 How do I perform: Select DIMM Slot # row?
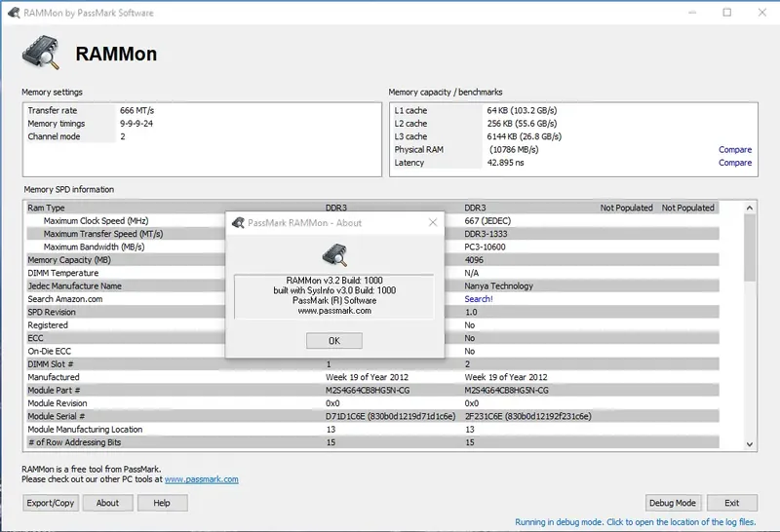coord(373,364)
